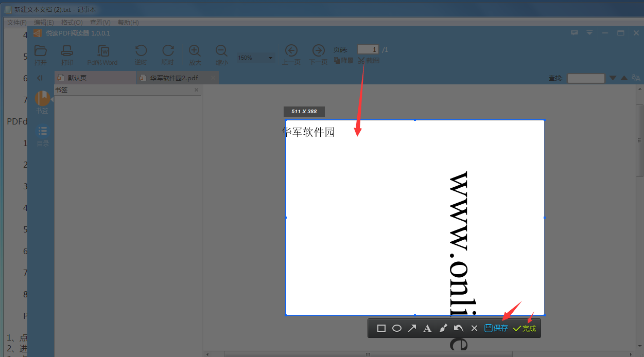Select the text annotation tool
This screenshot has width=644, height=357.
(427, 328)
